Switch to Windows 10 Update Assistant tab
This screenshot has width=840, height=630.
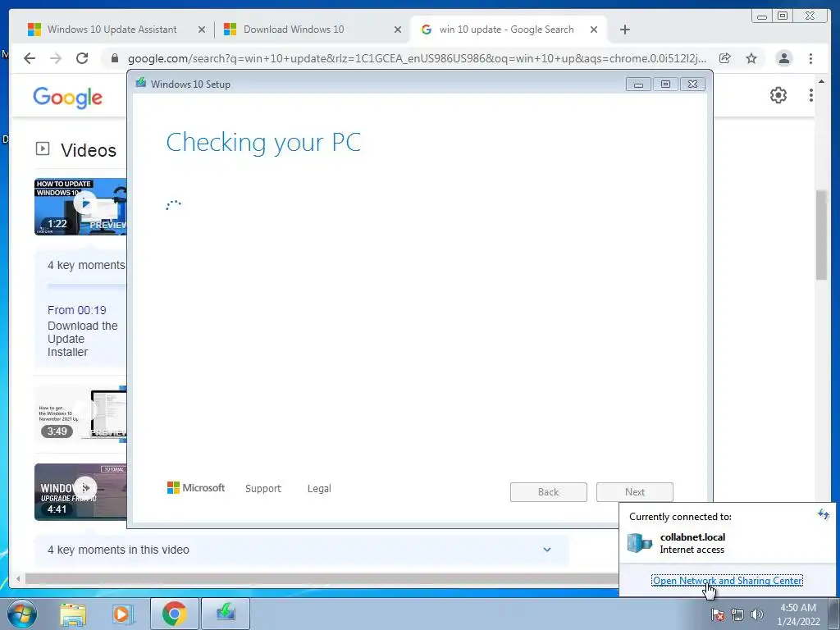[x=112, y=30]
